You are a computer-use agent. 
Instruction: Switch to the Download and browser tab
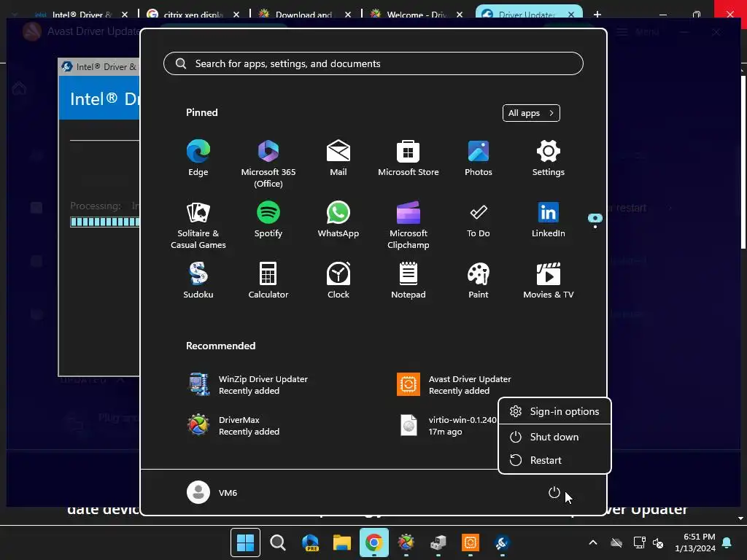303,15
